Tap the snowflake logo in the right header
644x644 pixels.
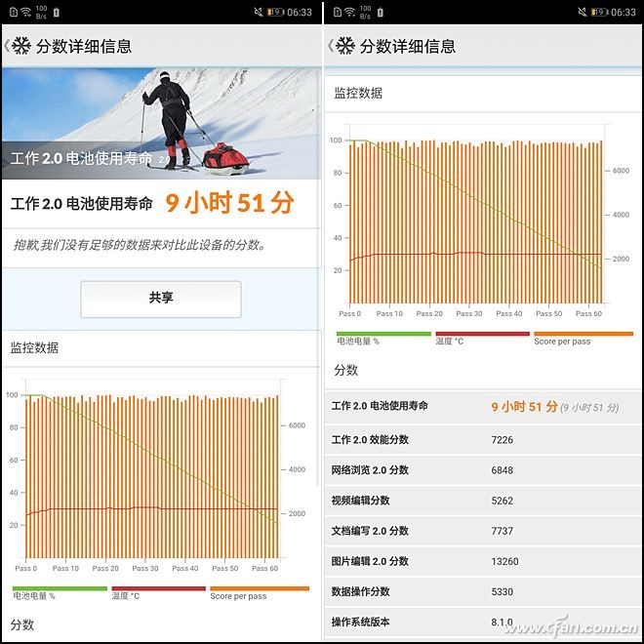pos(345,46)
